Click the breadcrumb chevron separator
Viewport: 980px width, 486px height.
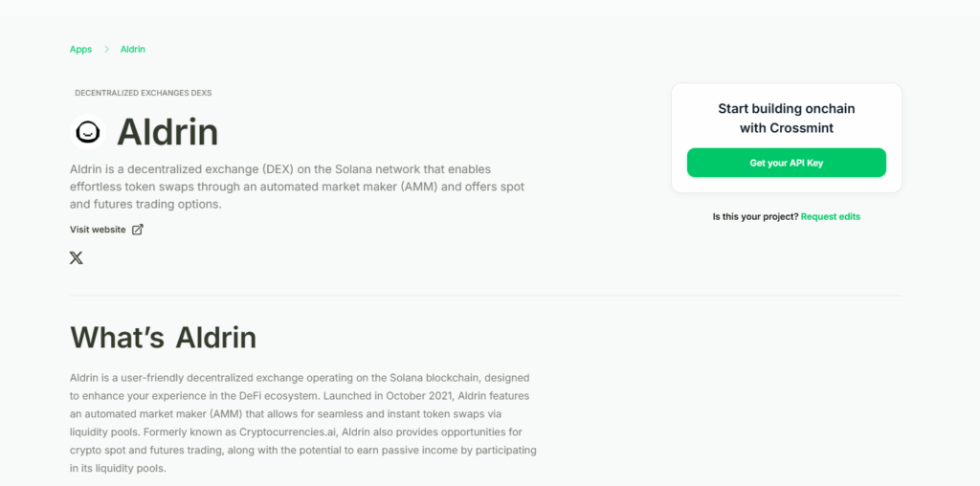coord(106,49)
